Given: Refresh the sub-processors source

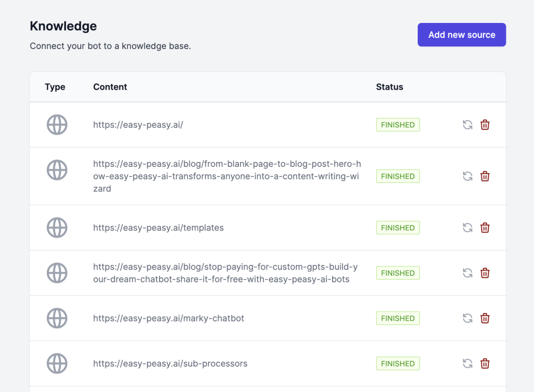Looking at the screenshot, I should click(468, 364).
